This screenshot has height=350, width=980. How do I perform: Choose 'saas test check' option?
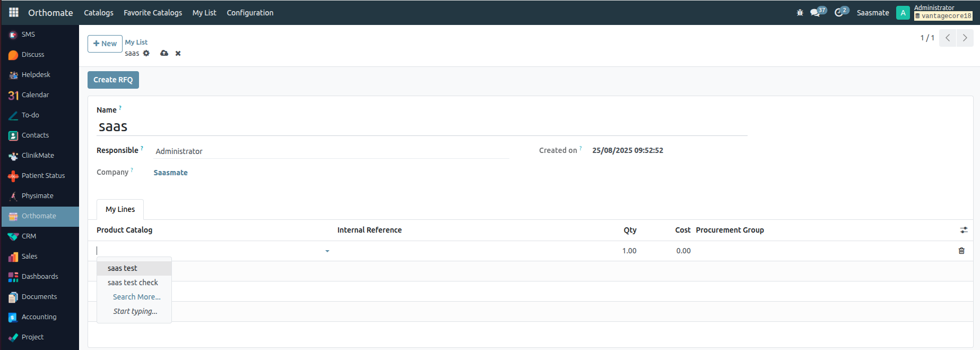(133, 283)
